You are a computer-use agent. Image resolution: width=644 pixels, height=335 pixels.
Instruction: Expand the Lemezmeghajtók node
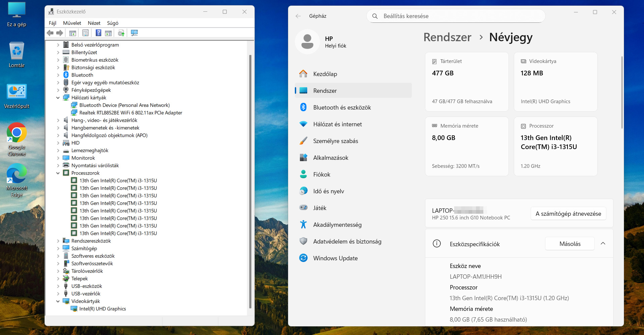58,150
